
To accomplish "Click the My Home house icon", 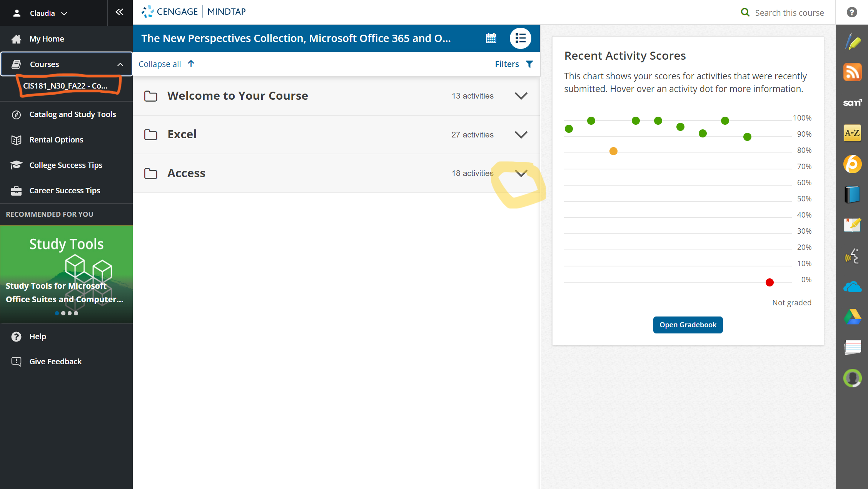I will coord(16,39).
